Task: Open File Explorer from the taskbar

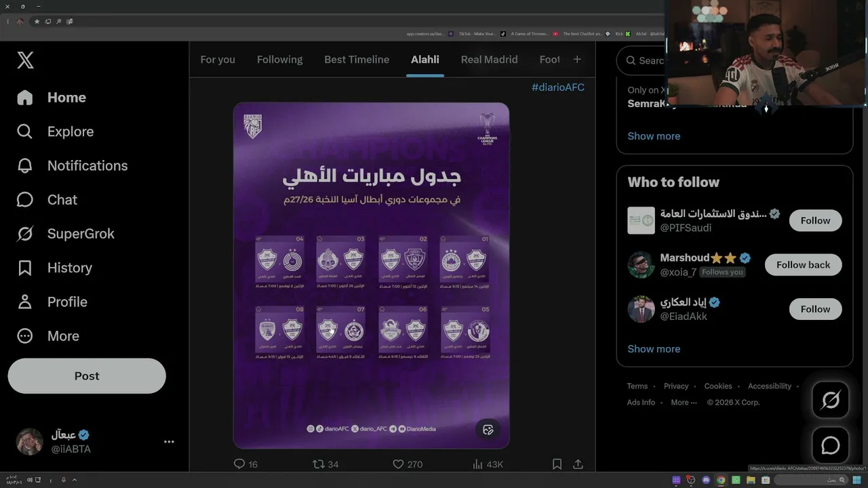Action: click(x=751, y=481)
